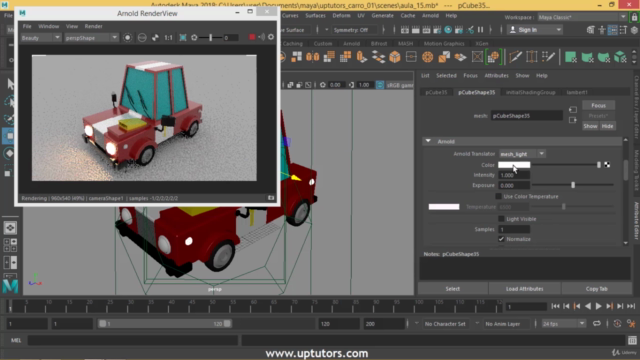The width and height of the screenshot is (640, 360).
Task: Click the RenderView exposure slider
Action: 211,38
